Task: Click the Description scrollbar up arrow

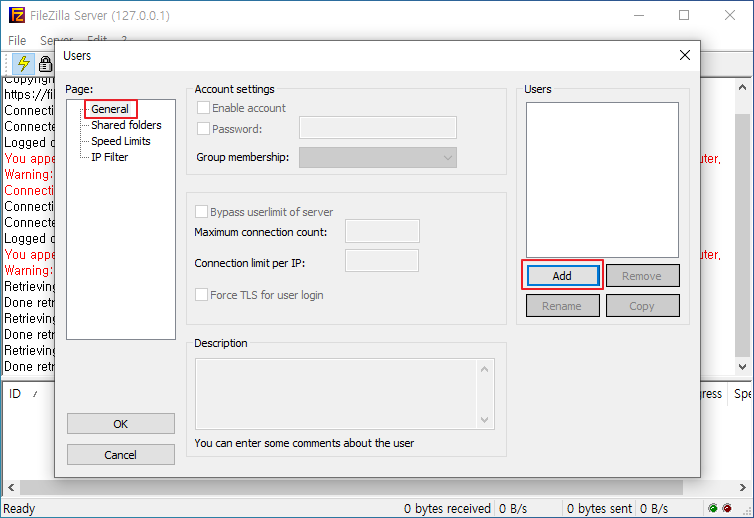Action: pyautogui.click(x=485, y=369)
